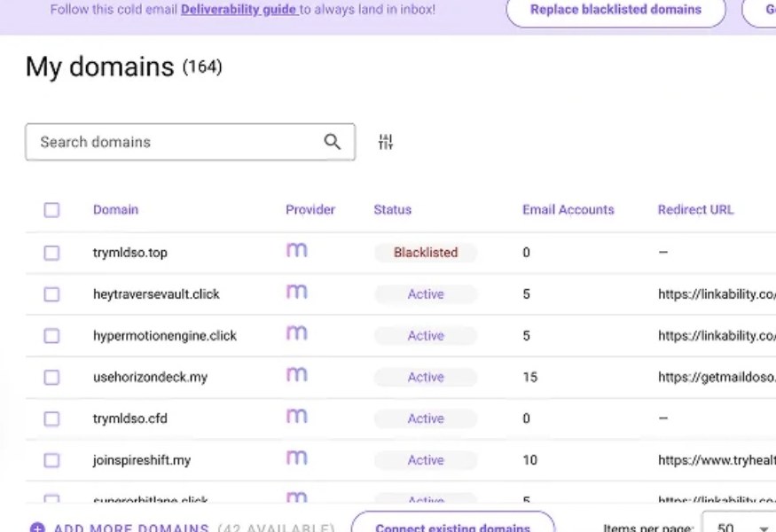Click the domain count (164)
776x532 pixels.
pos(202,66)
